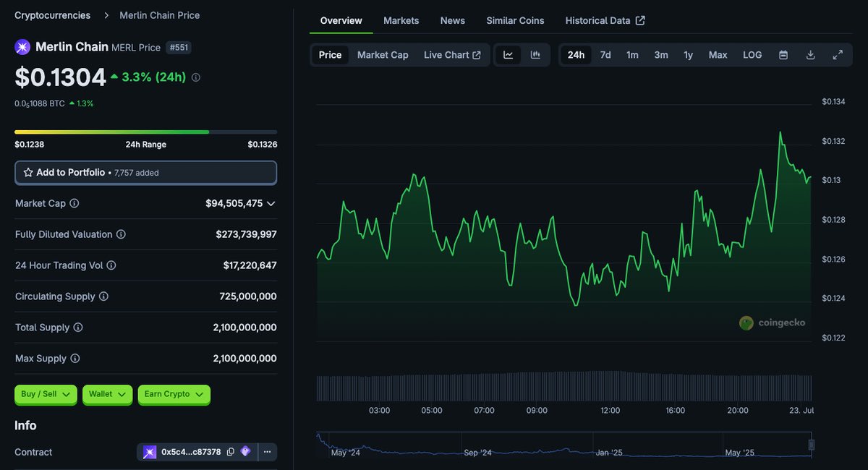Click the $0.1238 range low value
Viewport: 868px width, 470px height.
(29, 145)
